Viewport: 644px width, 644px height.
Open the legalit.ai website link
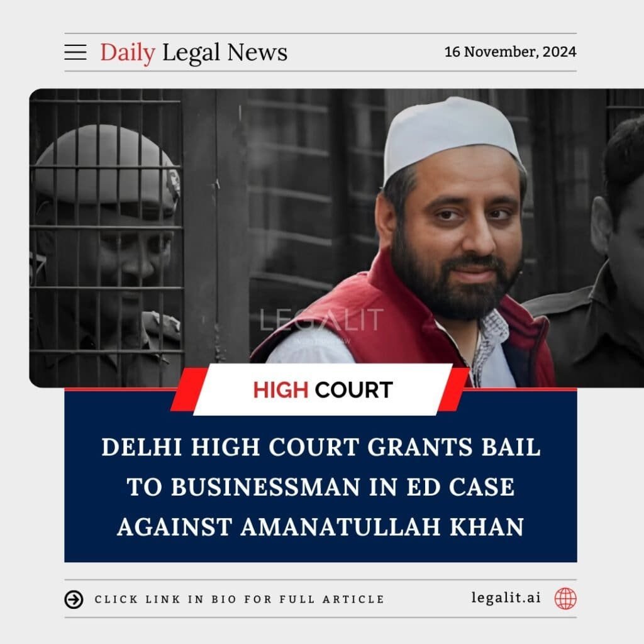click(506, 597)
